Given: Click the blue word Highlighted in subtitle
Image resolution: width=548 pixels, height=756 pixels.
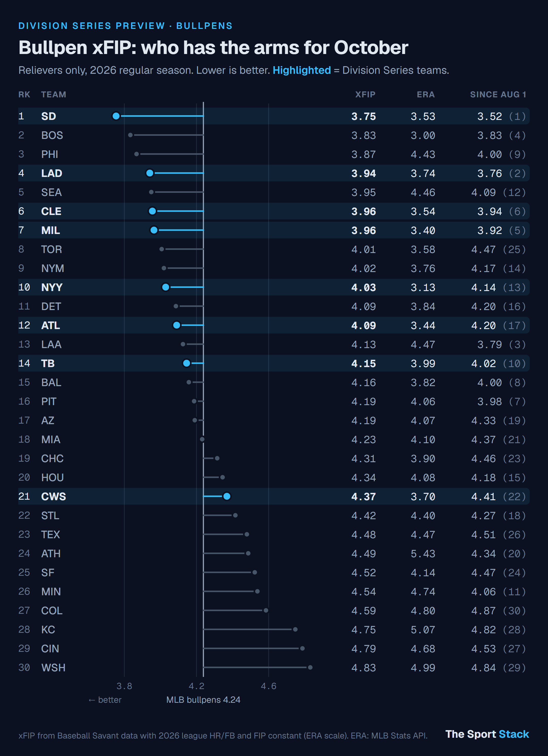Looking at the screenshot, I should click(x=301, y=70).
